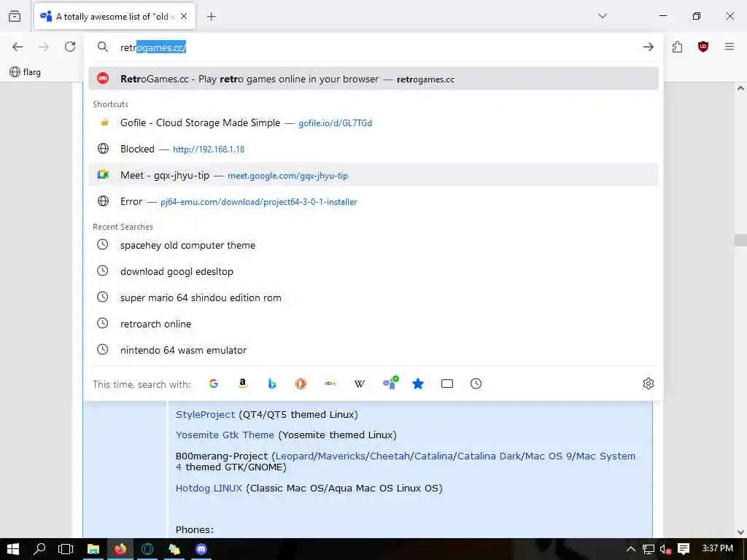Image resolution: width=747 pixels, height=560 pixels.
Task: Open the muted volume tray icon
Action: [x=665, y=549]
